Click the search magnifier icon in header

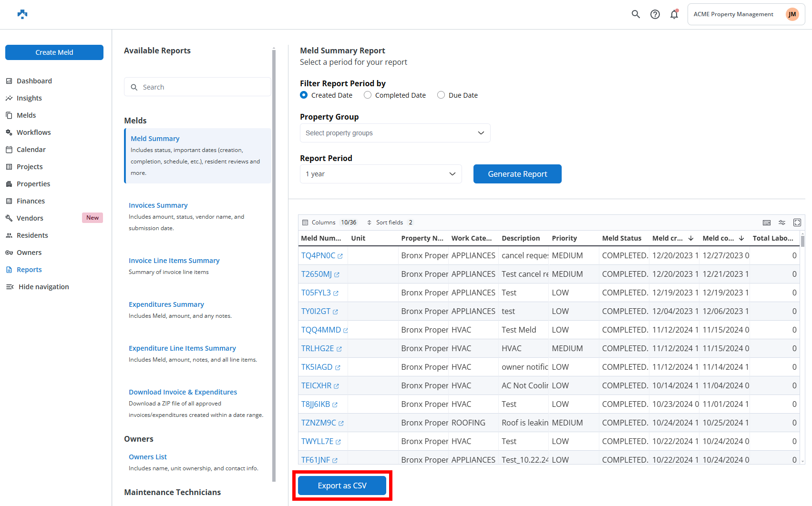pos(636,14)
